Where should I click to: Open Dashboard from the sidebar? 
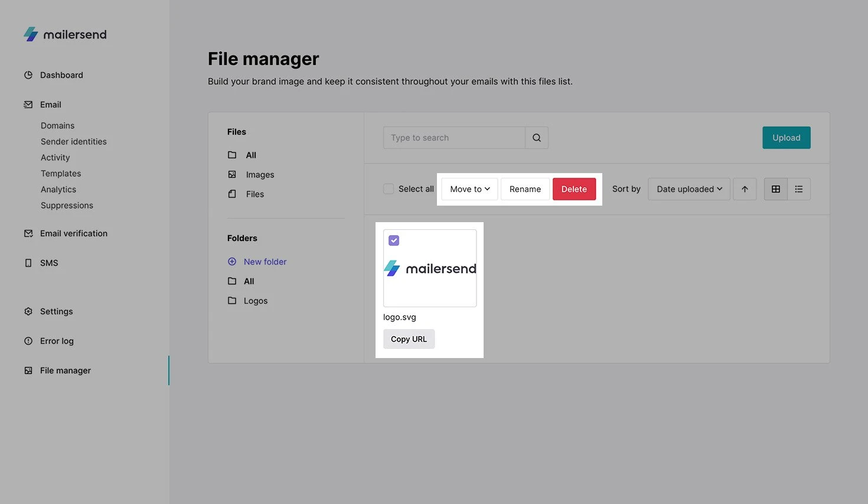coord(61,75)
